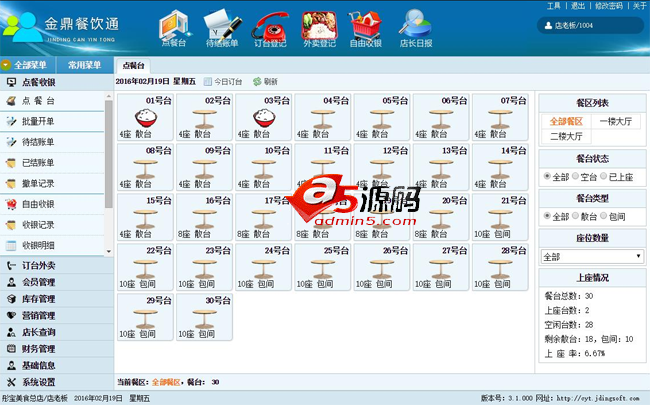
Task: Click the sidebar scrollbar down arrow
Action: click(x=109, y=251)
